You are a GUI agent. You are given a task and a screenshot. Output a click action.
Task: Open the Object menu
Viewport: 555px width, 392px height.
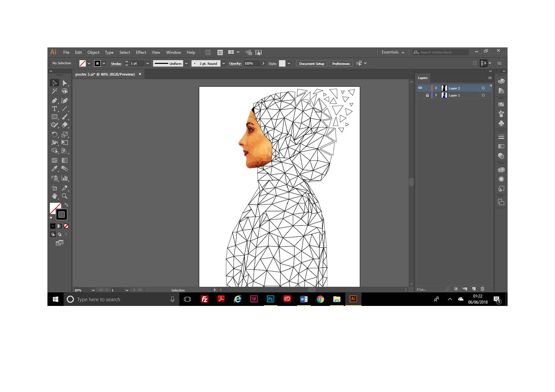click(x=93, y=52)
